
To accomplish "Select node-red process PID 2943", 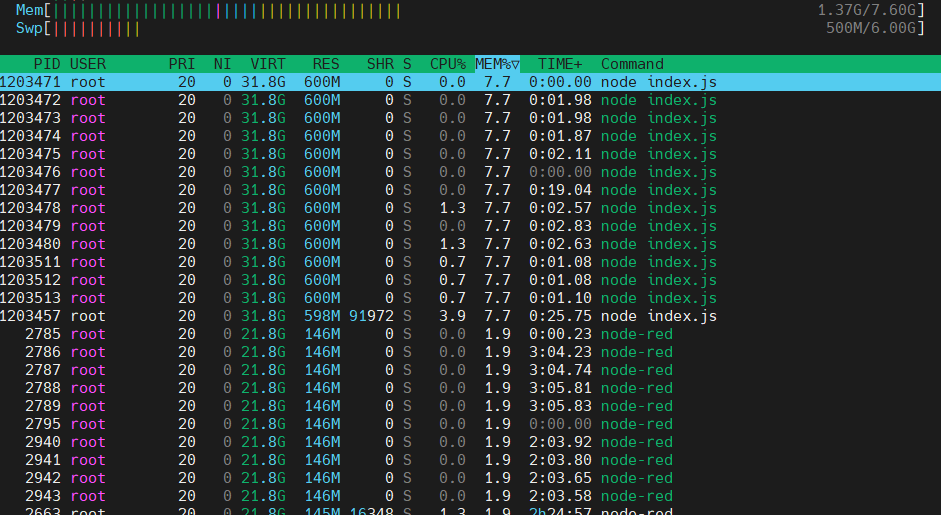I will (x=470, y=496).
